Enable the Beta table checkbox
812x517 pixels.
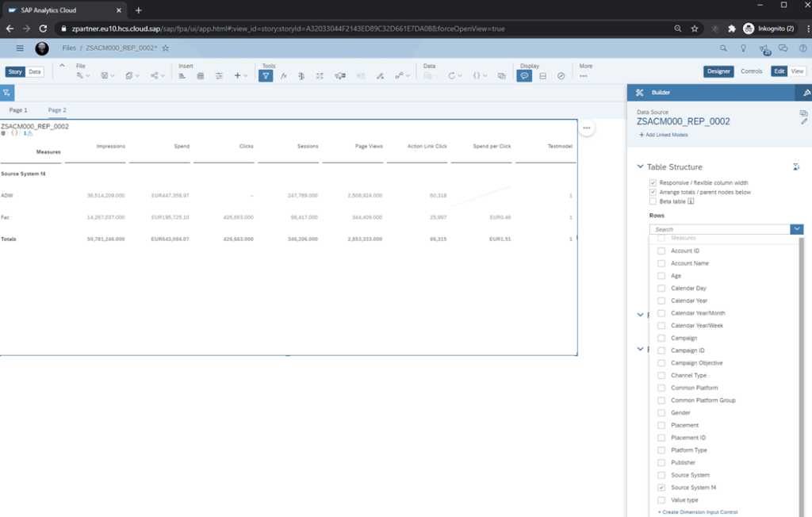click(x=653, y=201)
